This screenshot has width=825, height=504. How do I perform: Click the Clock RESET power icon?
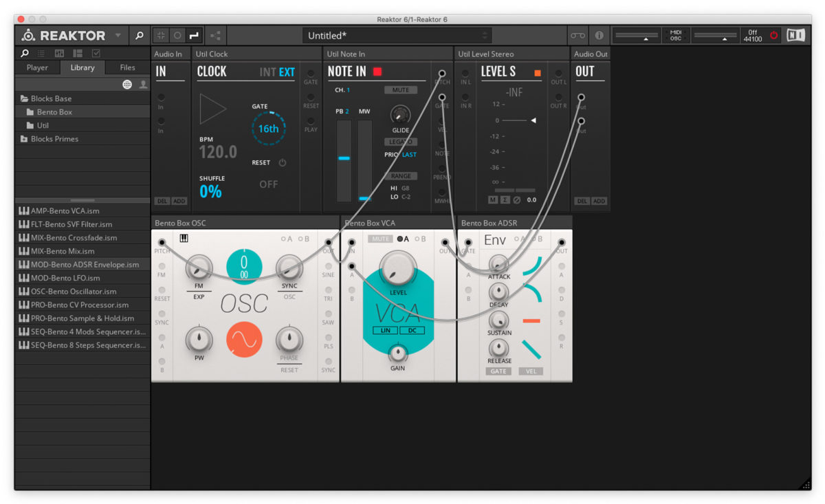tap(283, 163)
